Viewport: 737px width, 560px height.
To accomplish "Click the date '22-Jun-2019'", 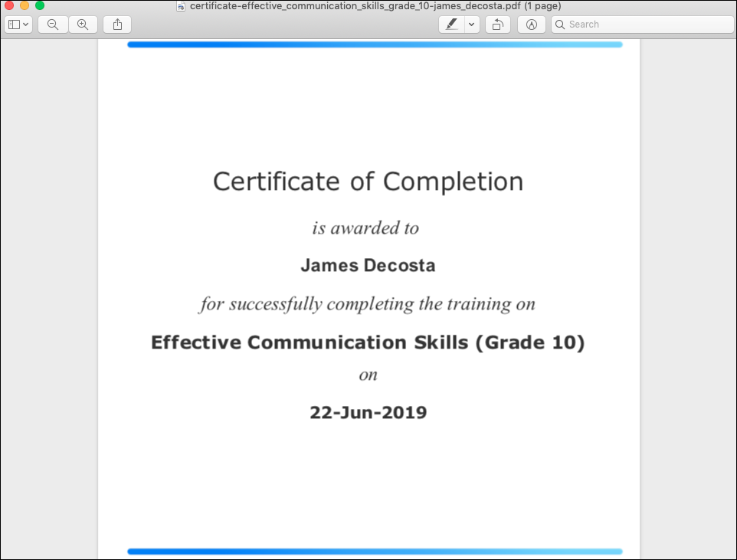I will (x=368, y=412).
